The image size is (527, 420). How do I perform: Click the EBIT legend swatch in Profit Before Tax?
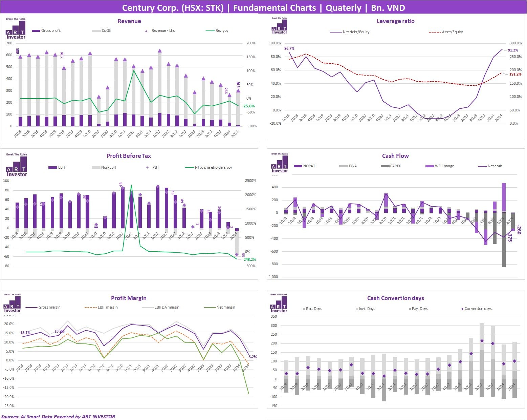[53, 167]
